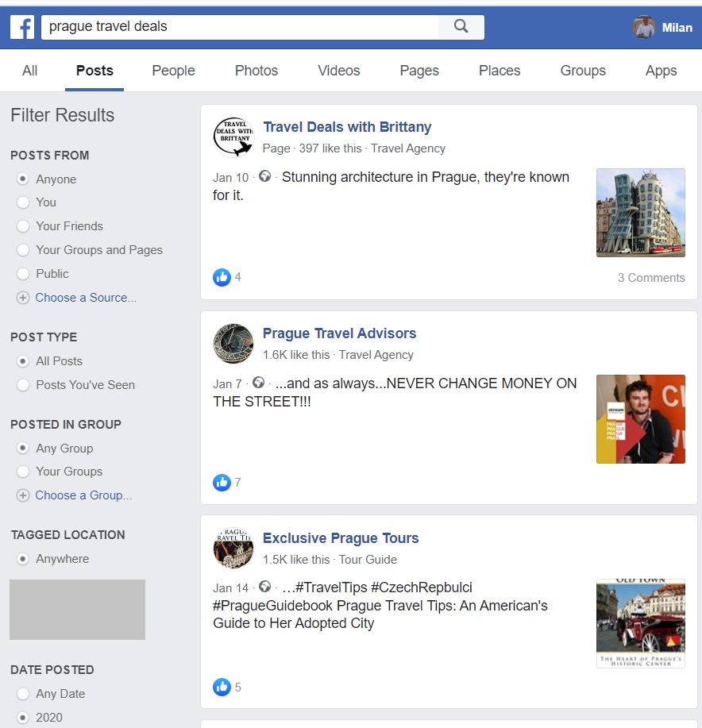
Task: Switch to the Groups tab
Action: tap(583, 71)
